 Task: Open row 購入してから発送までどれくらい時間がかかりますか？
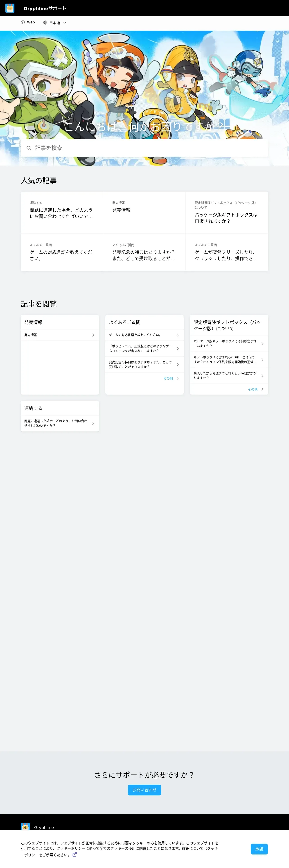click(229, 375)
